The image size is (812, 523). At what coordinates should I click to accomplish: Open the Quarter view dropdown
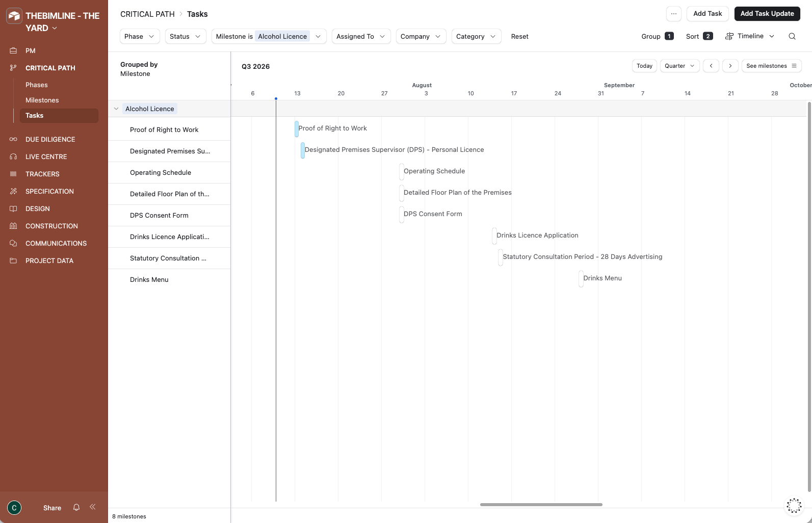[679, 66]
